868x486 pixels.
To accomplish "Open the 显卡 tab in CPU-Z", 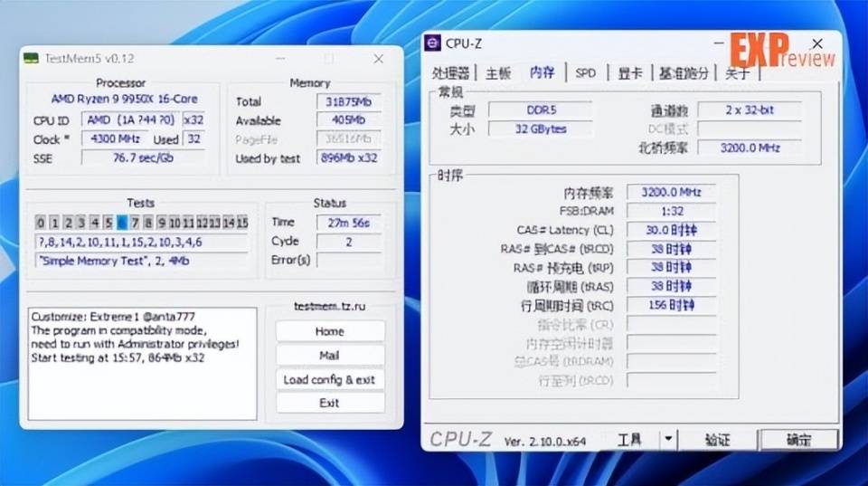I will pyautogui.click(x=630, y=72).
